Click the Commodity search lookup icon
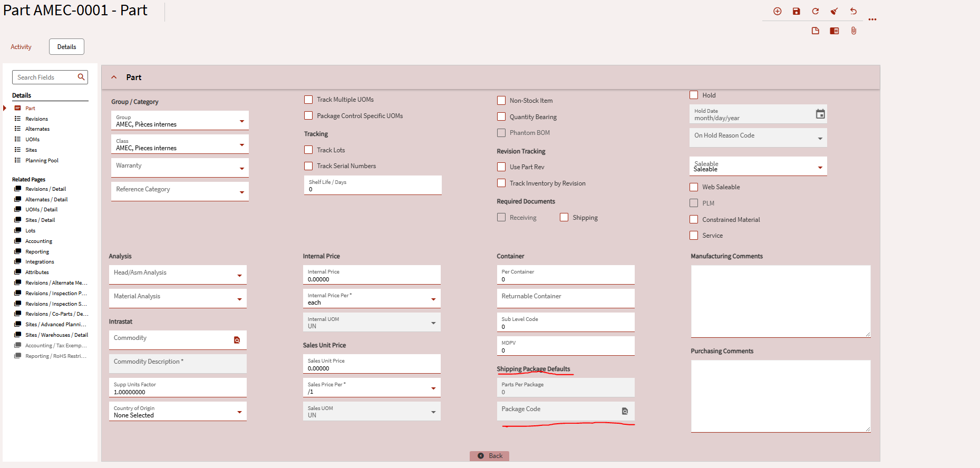 (x=237, y=340)
